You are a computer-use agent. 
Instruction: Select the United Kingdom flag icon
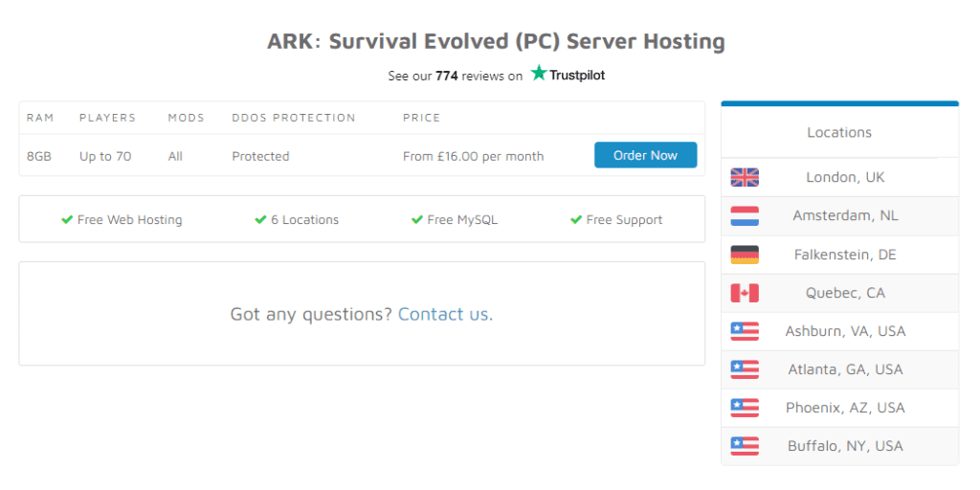744,177
